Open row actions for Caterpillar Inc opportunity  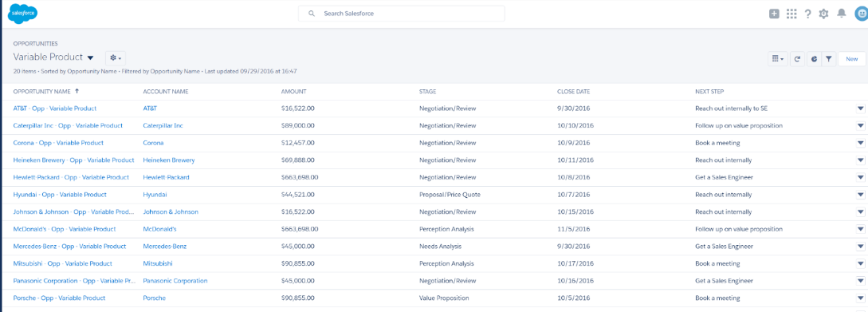[x=860, y=126]
